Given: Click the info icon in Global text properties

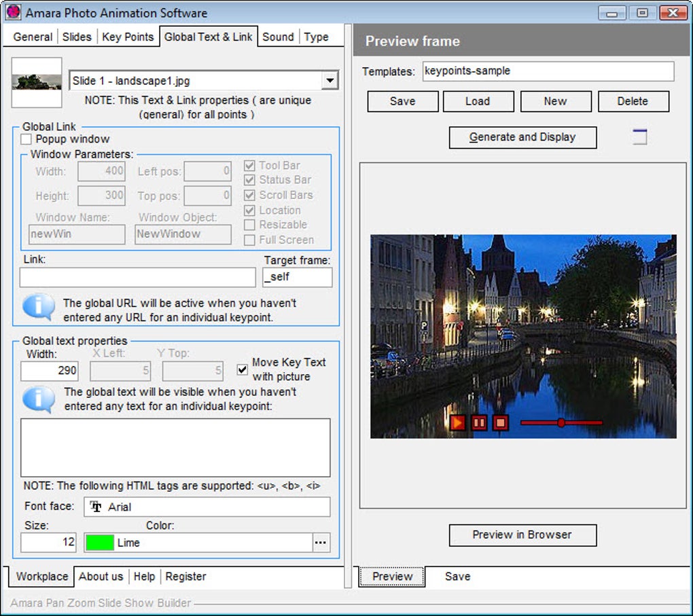Looking at the screenshot, I should [x=39, y=399].
